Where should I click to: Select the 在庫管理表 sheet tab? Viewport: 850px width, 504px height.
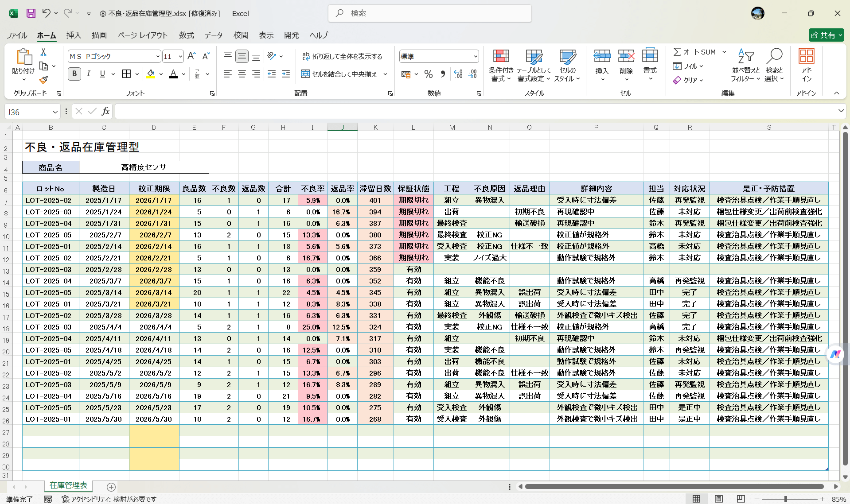[x=68, y=486]
